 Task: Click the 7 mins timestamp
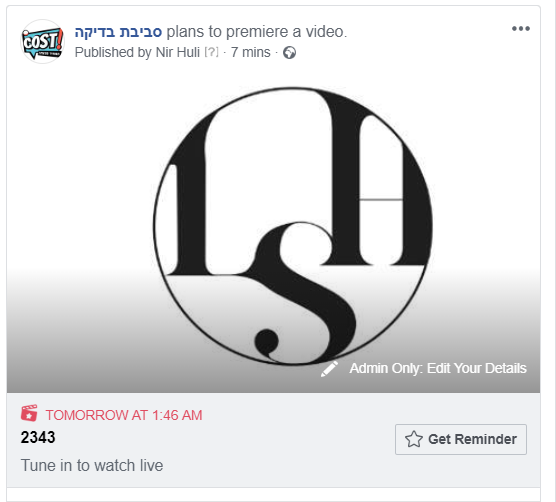[x=251, y=52]
